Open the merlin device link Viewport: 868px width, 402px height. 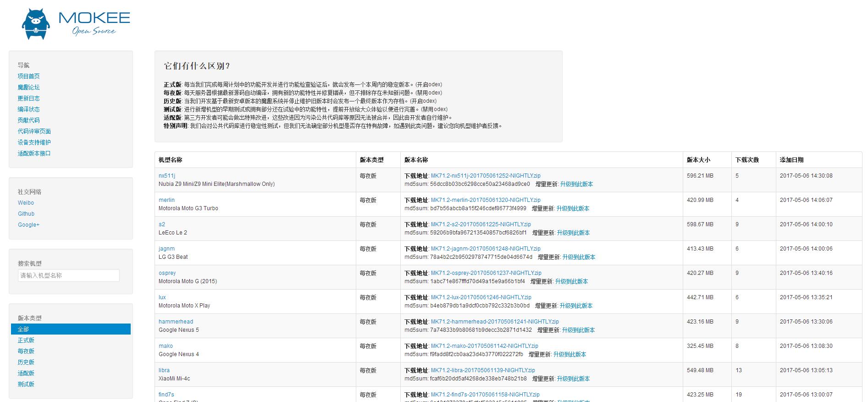pos(166,200)
